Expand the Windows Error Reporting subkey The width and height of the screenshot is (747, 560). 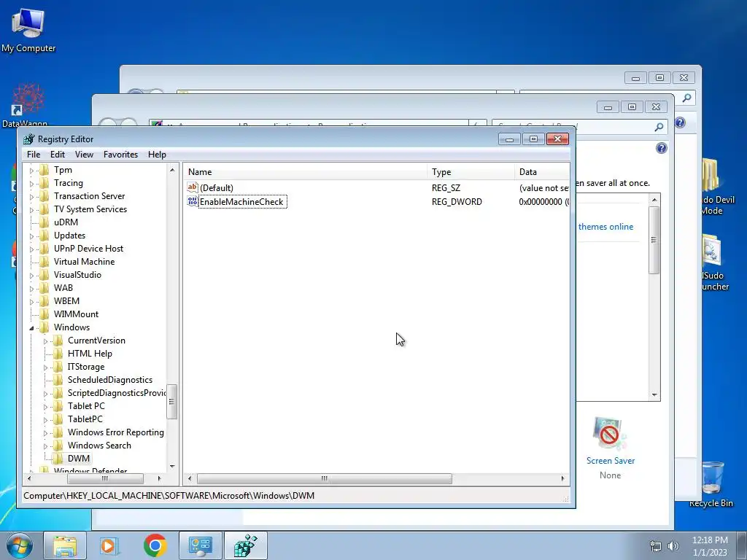[45, 433]
